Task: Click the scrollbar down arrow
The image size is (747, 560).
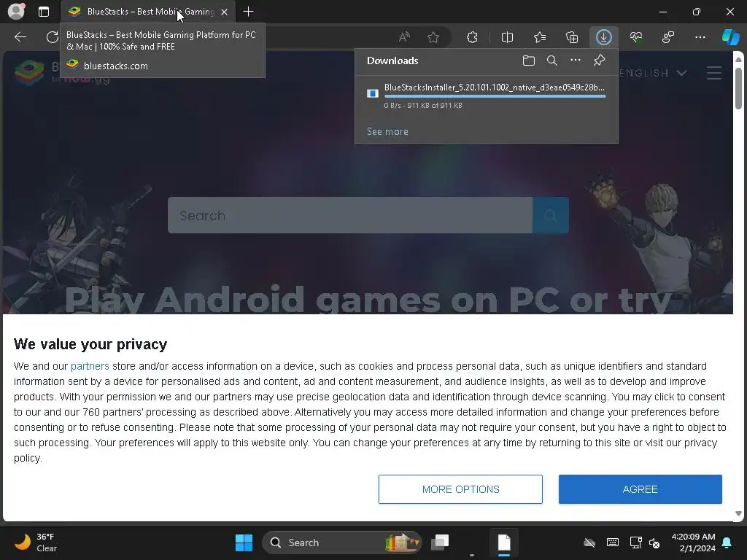Action: pyautogui.click(x=739, y=513)
